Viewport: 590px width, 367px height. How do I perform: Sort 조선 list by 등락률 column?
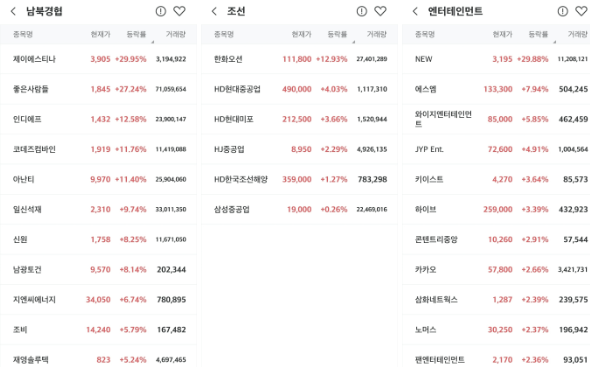point(337,34)
